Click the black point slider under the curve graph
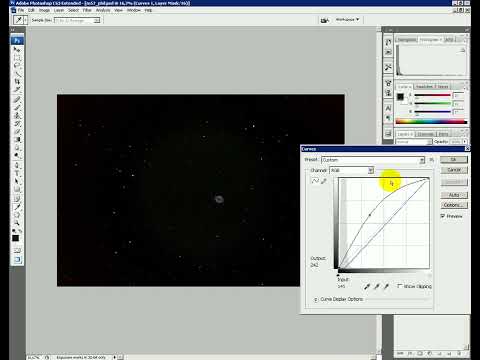 (338, 275)
